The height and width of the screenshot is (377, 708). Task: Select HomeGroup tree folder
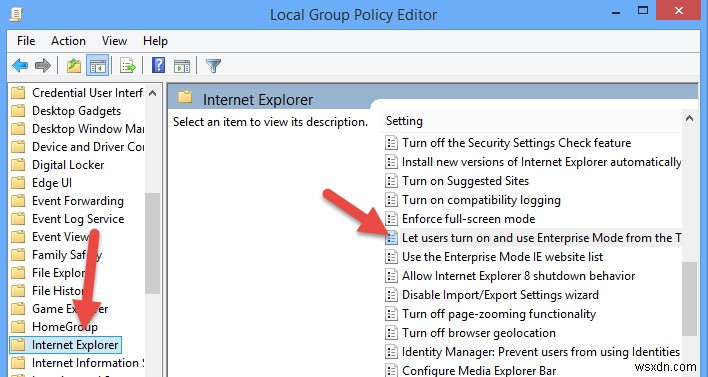(x=54, y=326)
